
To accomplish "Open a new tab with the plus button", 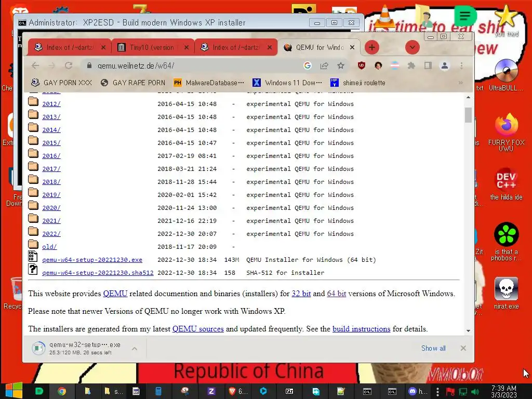I will click(x=372, y=47).
